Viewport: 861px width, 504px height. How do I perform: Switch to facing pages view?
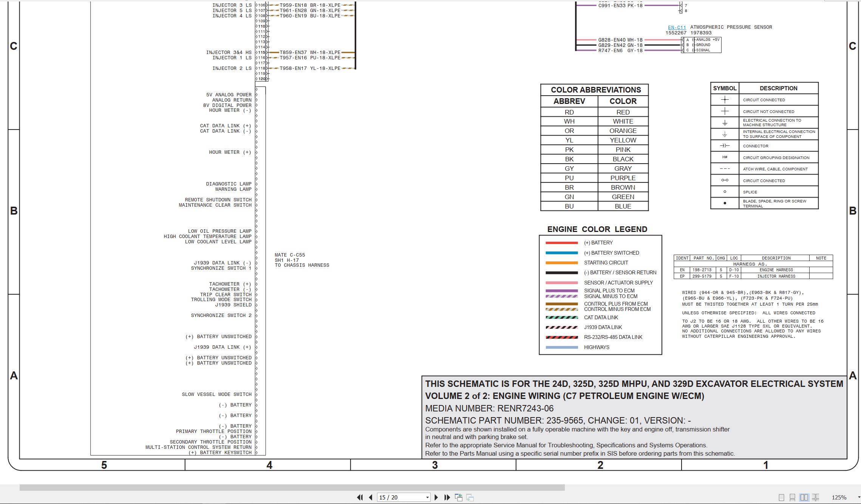click(804, 498)
